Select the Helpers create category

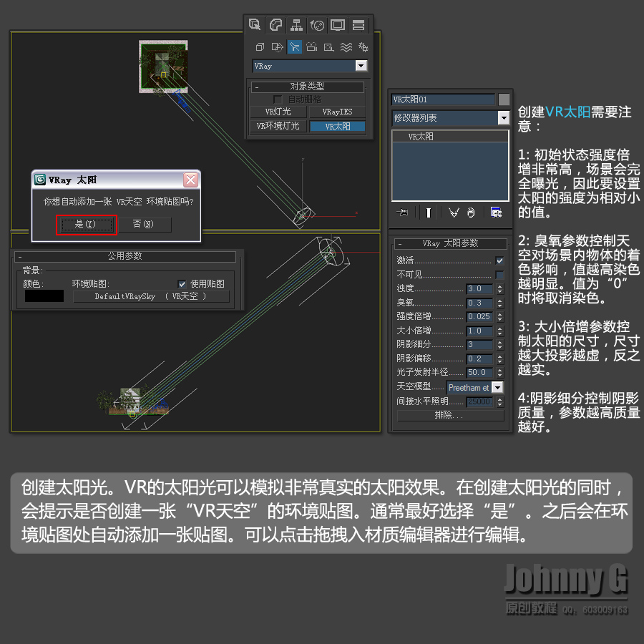pyautogui.click(x=328, y=47)
